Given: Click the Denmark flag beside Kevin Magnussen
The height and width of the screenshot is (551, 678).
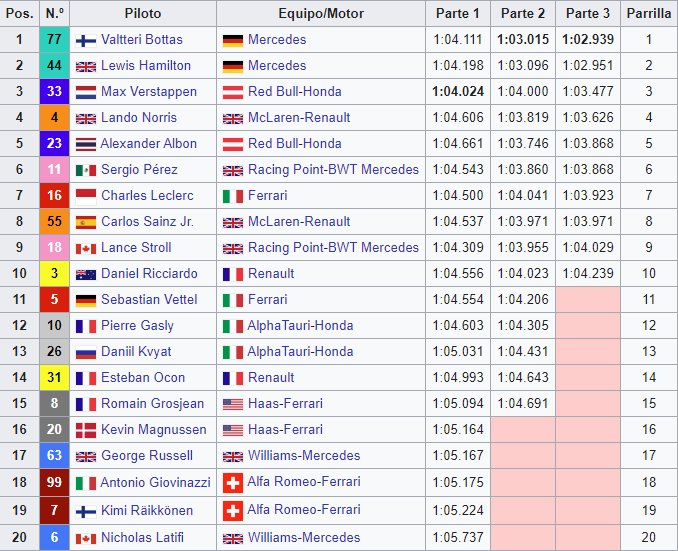Looking at the screenshot, I should [x=86, y=430].
